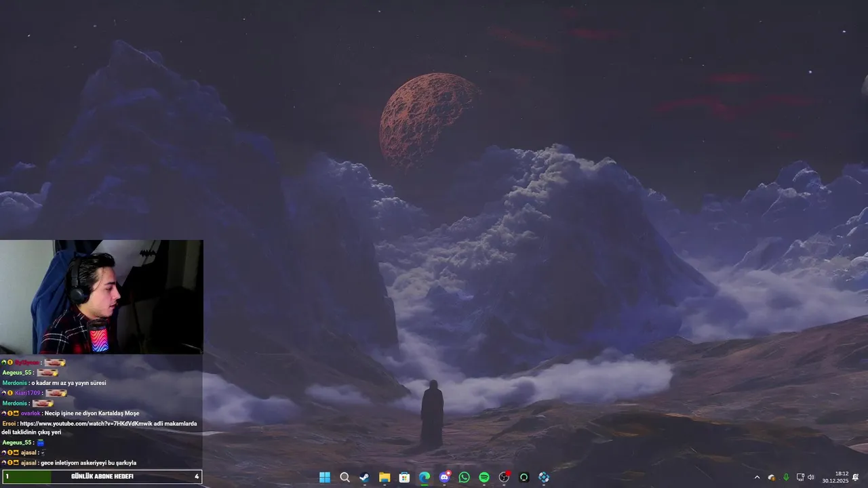The width and height of the screenshot is (868, 488).
Task: Open Microsoft Store from the taskbar
Action: coord(404,477)
